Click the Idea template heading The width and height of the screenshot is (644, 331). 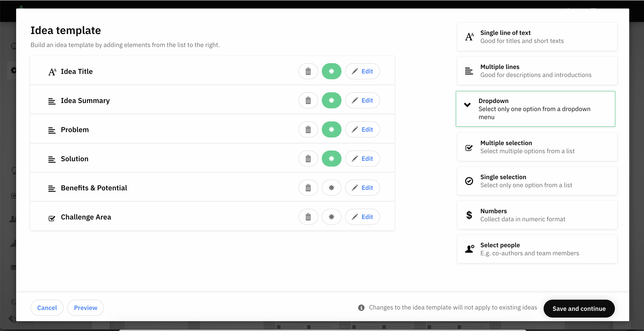pos(65,30)
